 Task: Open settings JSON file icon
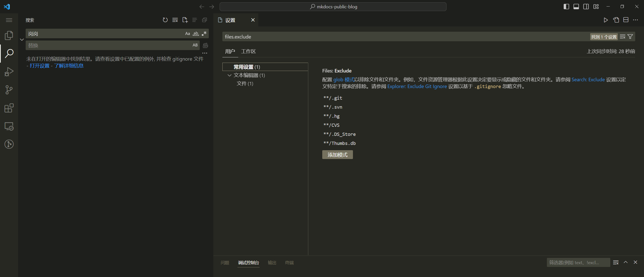click(616, 20)
